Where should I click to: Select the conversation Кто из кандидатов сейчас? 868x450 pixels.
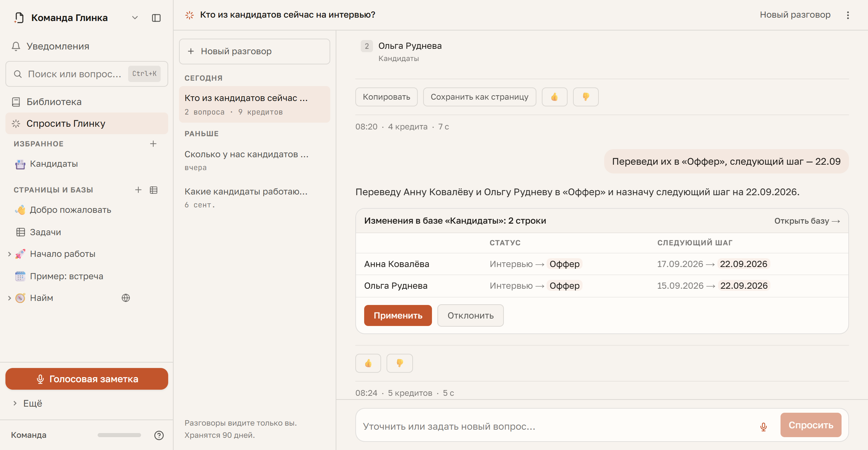[255, 104]
